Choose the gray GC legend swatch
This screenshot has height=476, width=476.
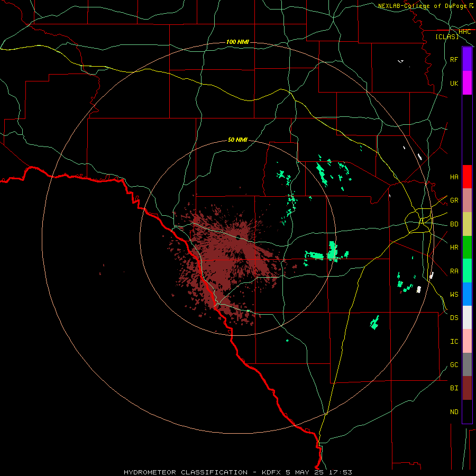pos(467,364)
